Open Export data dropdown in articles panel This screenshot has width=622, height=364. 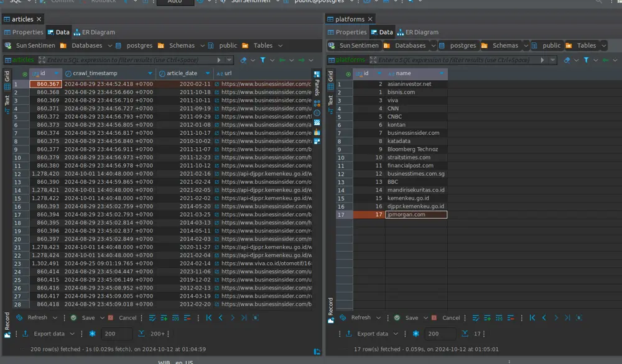[72, 334]
